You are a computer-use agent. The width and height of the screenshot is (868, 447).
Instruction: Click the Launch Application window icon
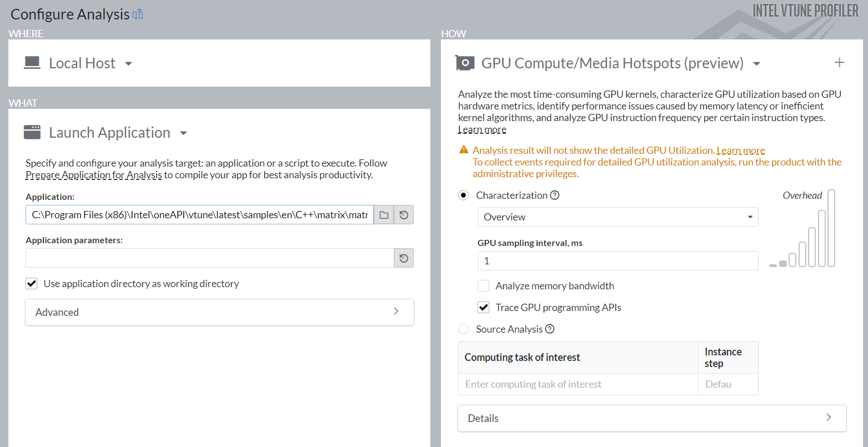click(x=32, y=132)
